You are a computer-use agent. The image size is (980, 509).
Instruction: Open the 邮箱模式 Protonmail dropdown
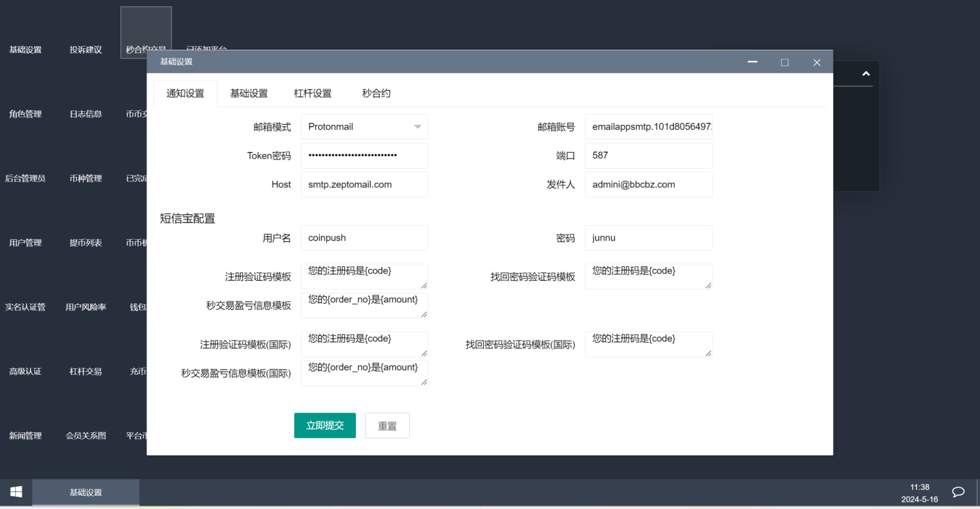click(364, 126)
